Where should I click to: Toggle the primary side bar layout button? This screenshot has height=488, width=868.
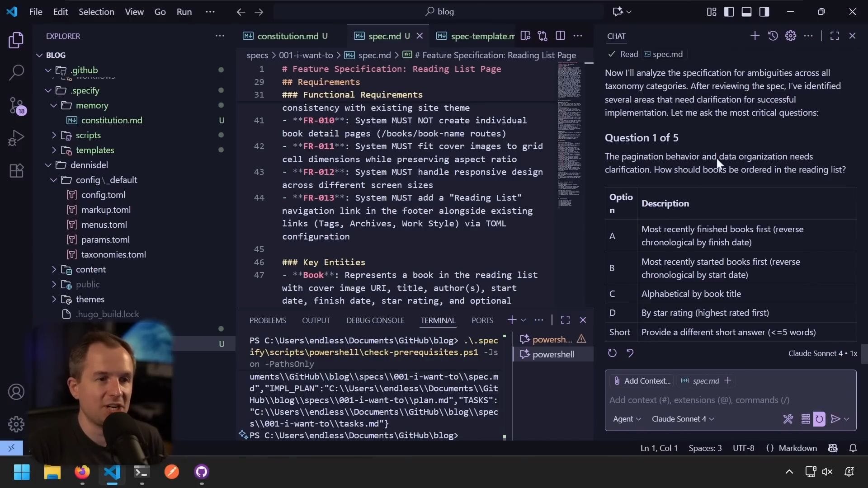tap(729, 12)
